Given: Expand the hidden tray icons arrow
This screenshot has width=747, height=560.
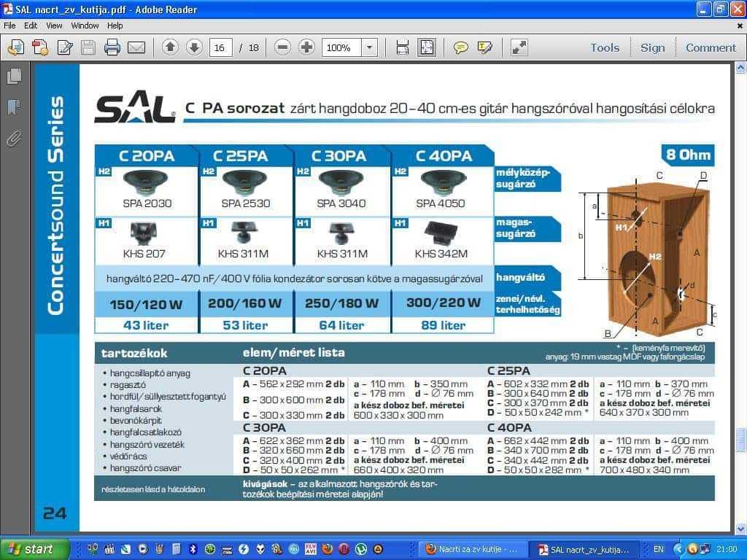Looking at the screenshot, I should click(678, 550).
